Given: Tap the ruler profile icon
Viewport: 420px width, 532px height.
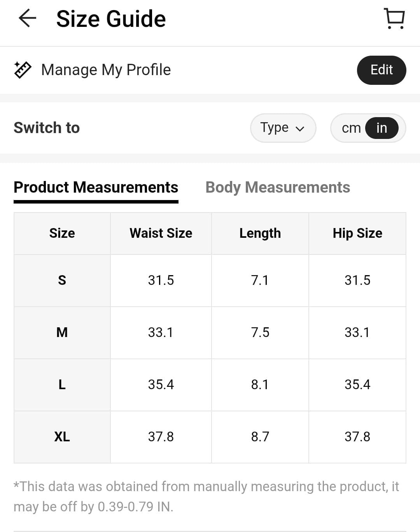Looking at the screenshot, I should 23,70.
